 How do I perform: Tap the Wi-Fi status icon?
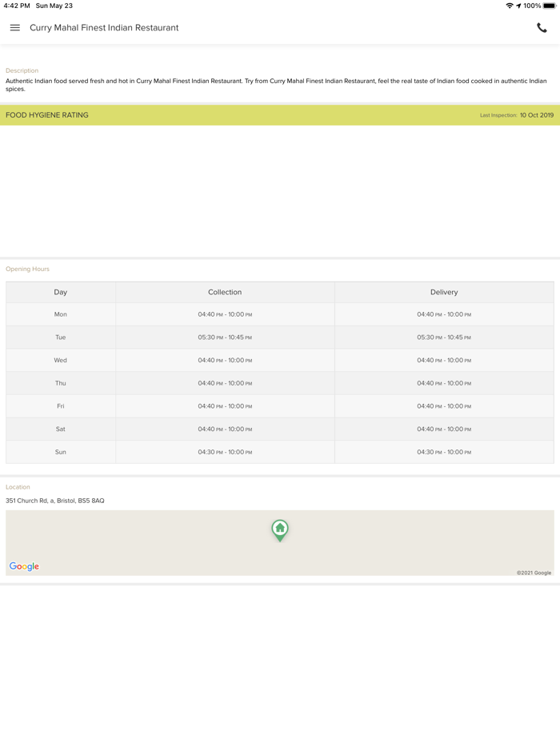tap(510, 6)
